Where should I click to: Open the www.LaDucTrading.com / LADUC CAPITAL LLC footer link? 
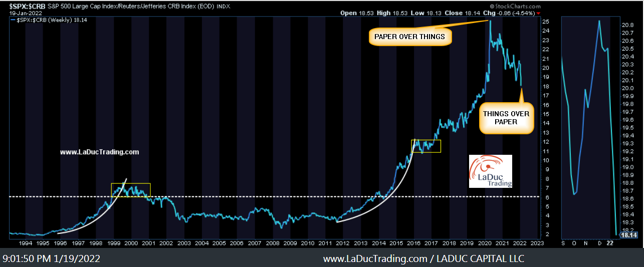pyautogui.click(x=424, y=259)
